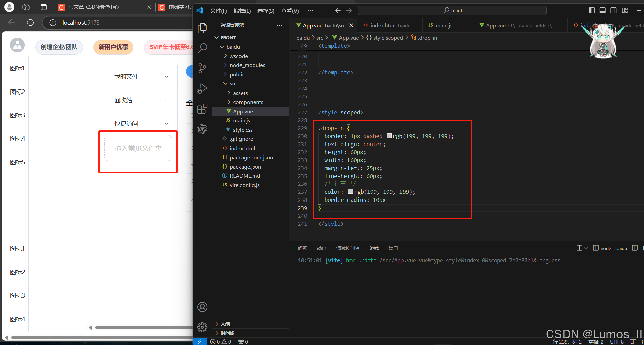Click the customize layout icon

point(625,10)
